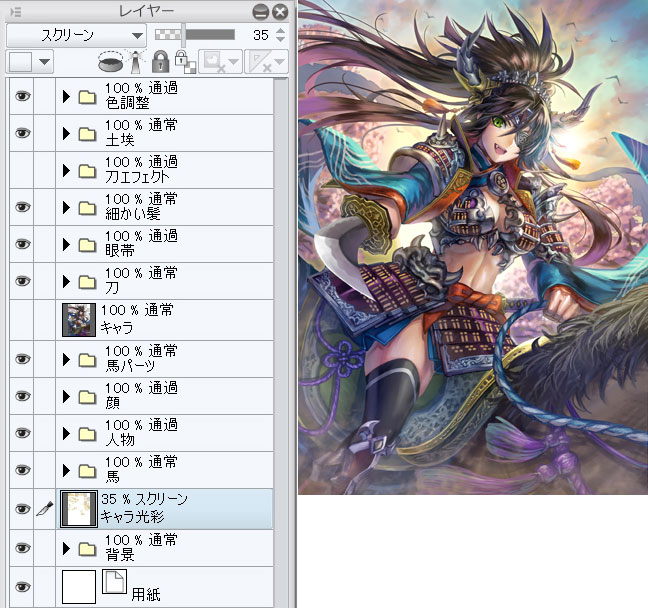Screen dimensions: 648x608
Task: Open the スクリーン blend mode dropdown
Action: pyautogui.click(x=76, y=36)
